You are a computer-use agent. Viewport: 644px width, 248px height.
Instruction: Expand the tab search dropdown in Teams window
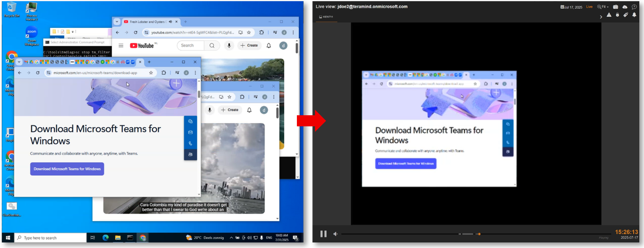pyautogui.click(x=19, y=62)
